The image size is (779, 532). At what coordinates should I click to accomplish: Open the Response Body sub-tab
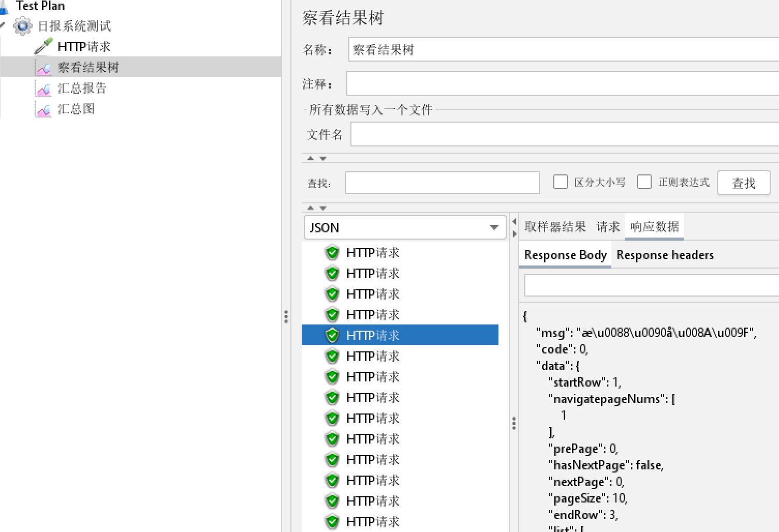pyautogui.click(x=565, y=255)
